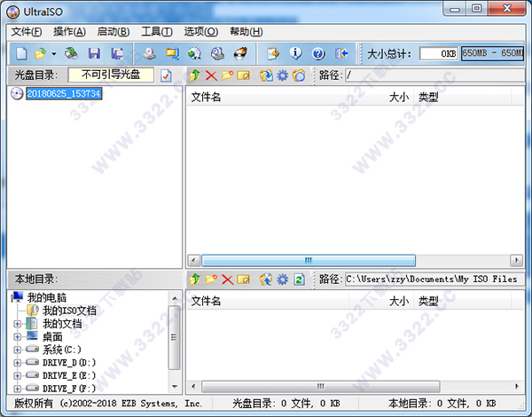Open the 文件(F) menu
The height and width of the screenshot is (417, 532).
click(27, 32)
